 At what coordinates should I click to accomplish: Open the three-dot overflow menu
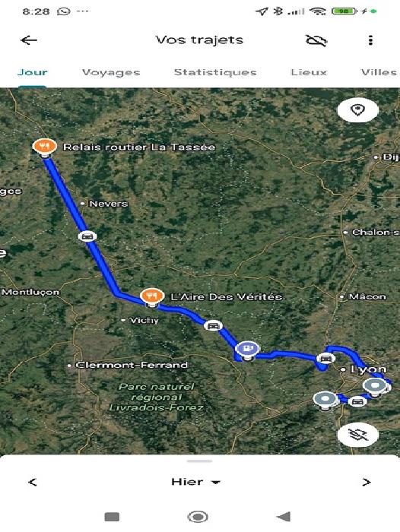pos(370,40)
